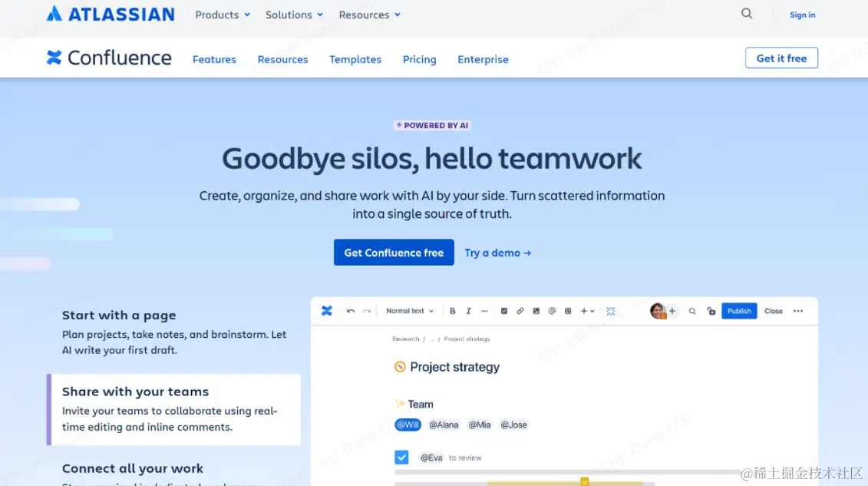Toggle italic formatting in the editor
868x486 pixels.
point(468,311)
